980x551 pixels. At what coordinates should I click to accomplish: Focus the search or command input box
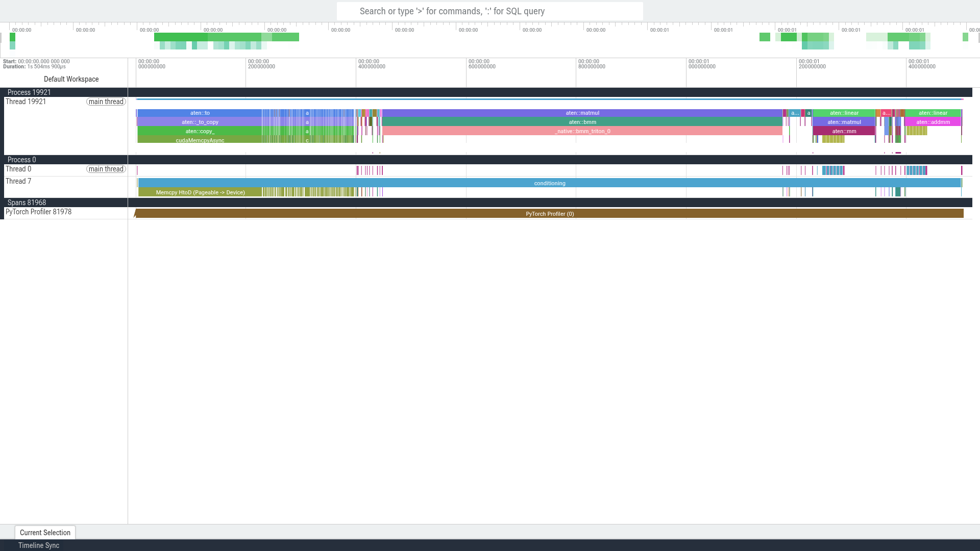[x=489, y=11]
